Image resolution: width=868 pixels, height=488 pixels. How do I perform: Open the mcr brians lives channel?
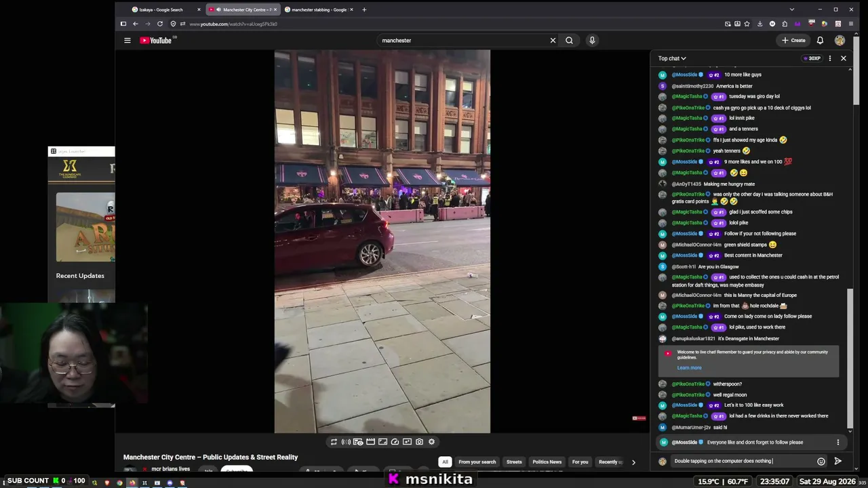(170, 469)
